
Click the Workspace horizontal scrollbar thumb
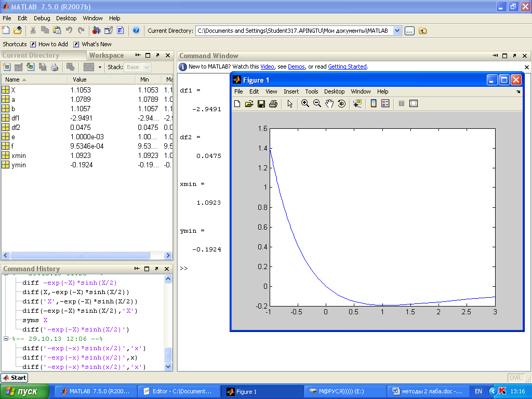[80, 255]
